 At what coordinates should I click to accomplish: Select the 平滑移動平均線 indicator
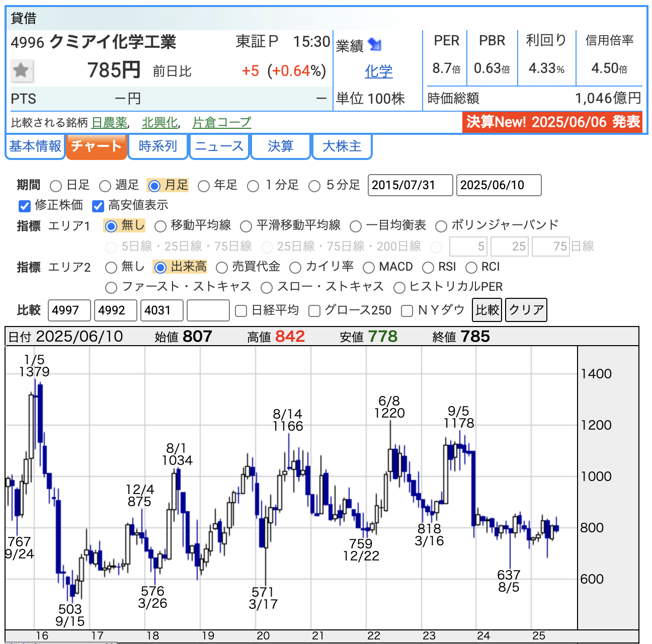[x=246, y=226]
